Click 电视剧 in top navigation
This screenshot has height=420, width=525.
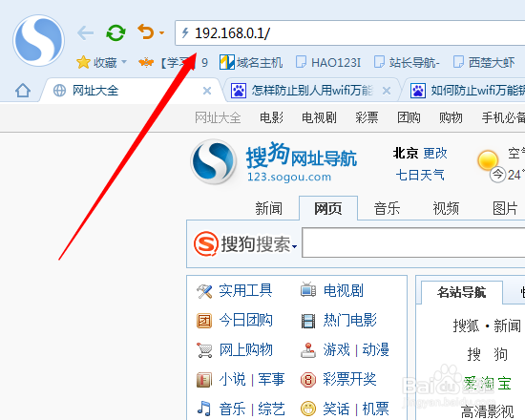point(319,117)
